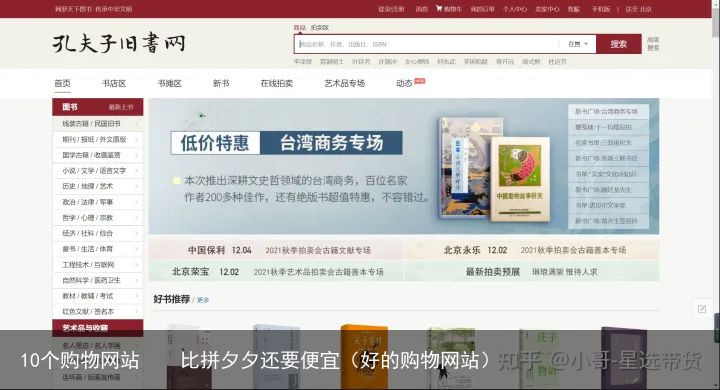Viewport: 720px width, 390px height.
Task: Click the red 搜索 button
Action: point(619,44)
